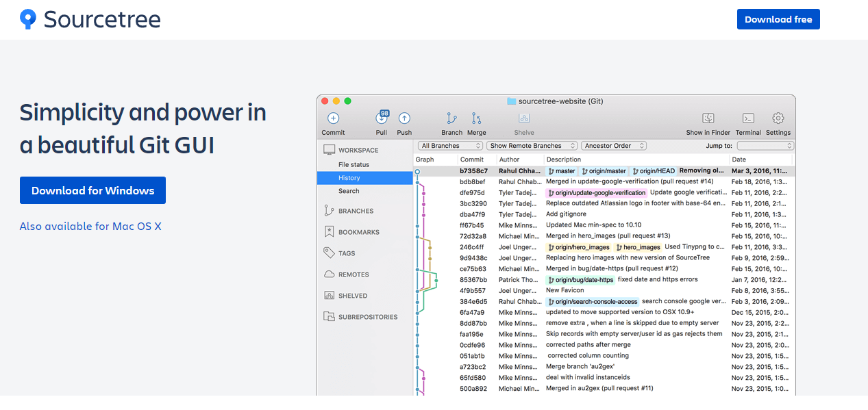Click Download for Windows button

(93, 190)
